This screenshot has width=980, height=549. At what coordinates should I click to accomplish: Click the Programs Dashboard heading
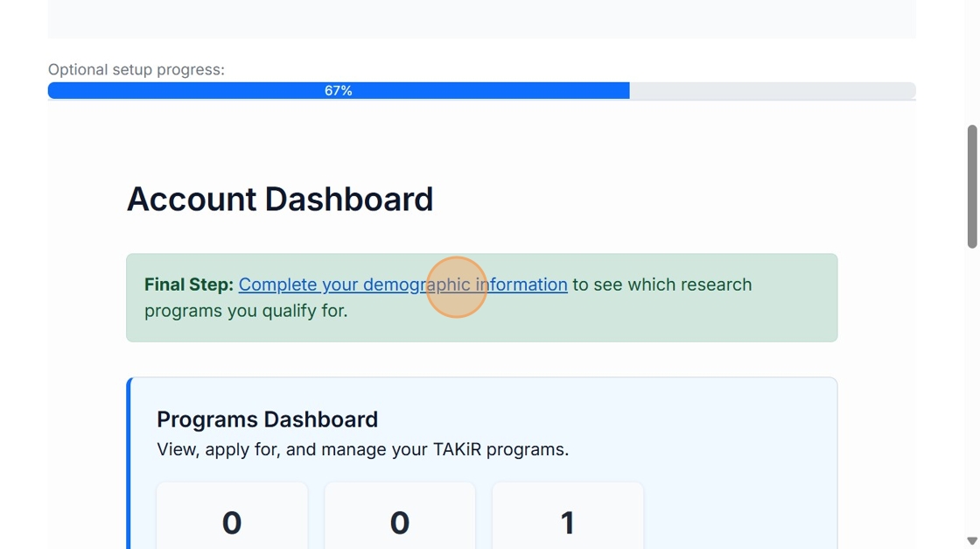coord(267,419)
